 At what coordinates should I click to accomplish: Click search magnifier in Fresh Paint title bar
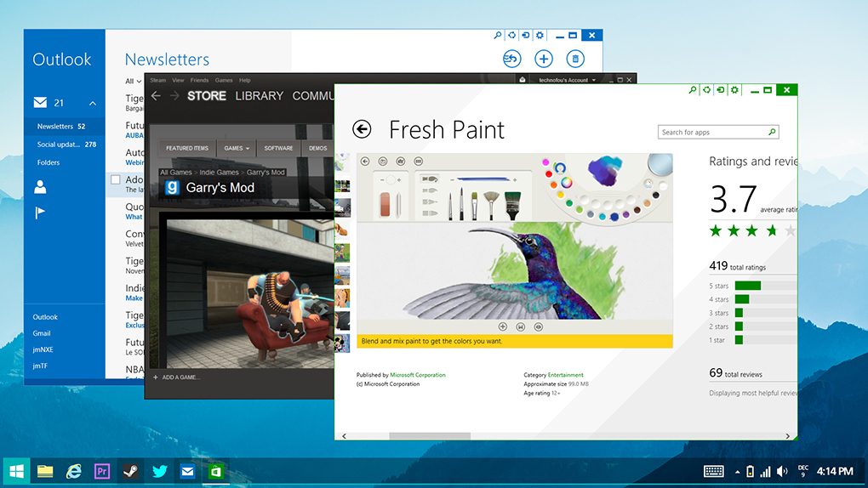[x=692, y=89]
